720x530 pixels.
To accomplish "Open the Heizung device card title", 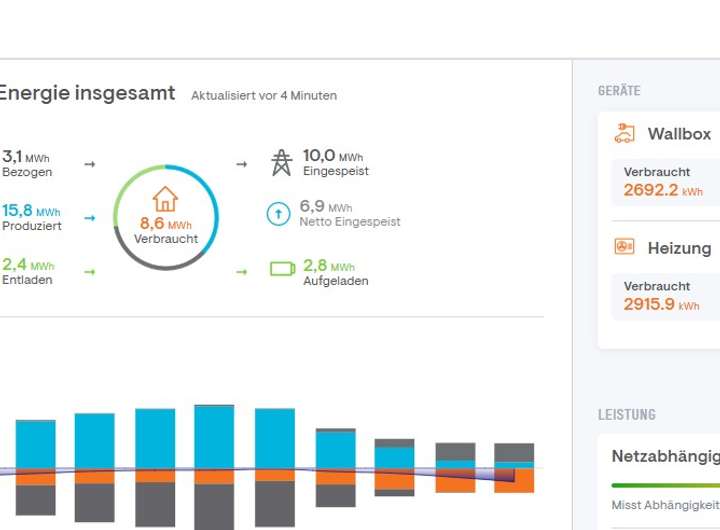I will pyautogui.click(x=679, y=248).
